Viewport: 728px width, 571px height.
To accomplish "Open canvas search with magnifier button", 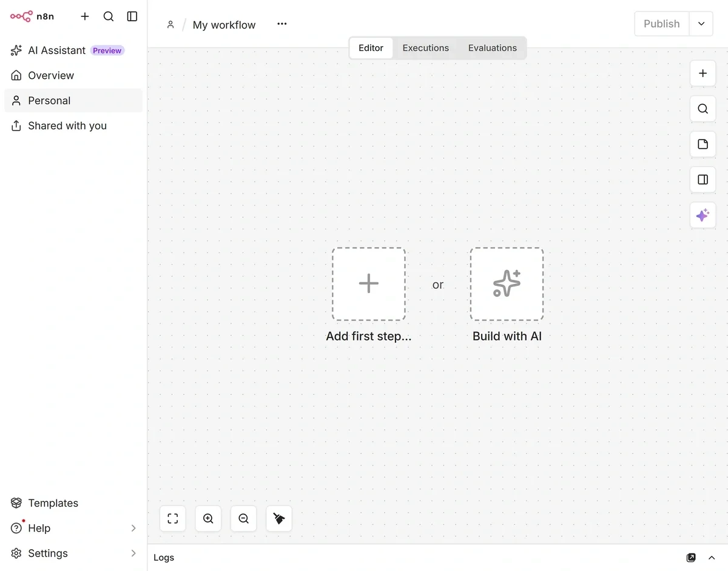I will pyautogui.click(x=703, y=109).
